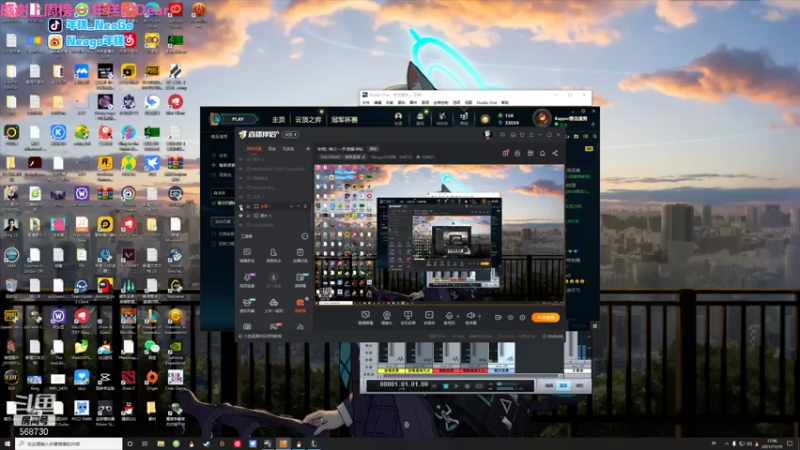Click search field in League left panel

tap(223, 193)
